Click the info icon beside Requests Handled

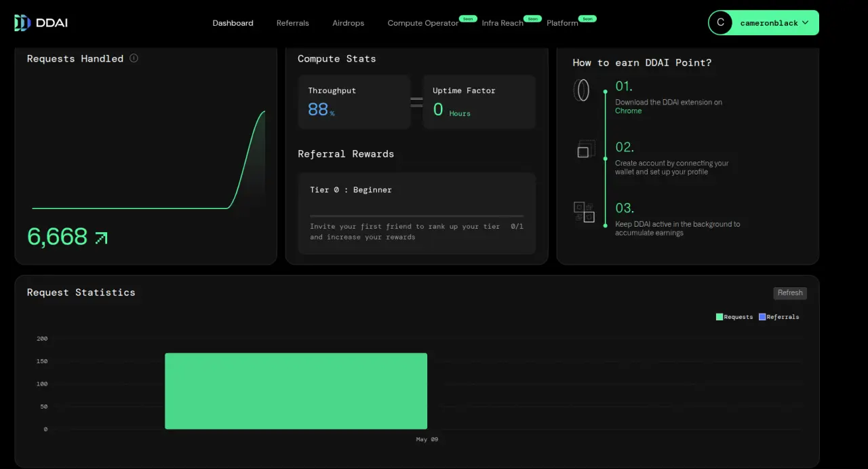point(134,58)
